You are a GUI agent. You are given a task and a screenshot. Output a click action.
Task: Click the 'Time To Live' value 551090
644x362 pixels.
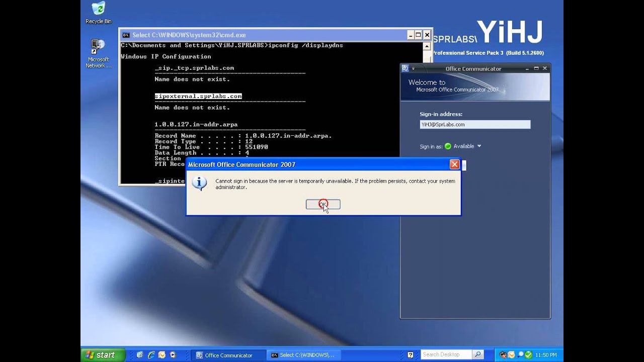pos(257,147)
